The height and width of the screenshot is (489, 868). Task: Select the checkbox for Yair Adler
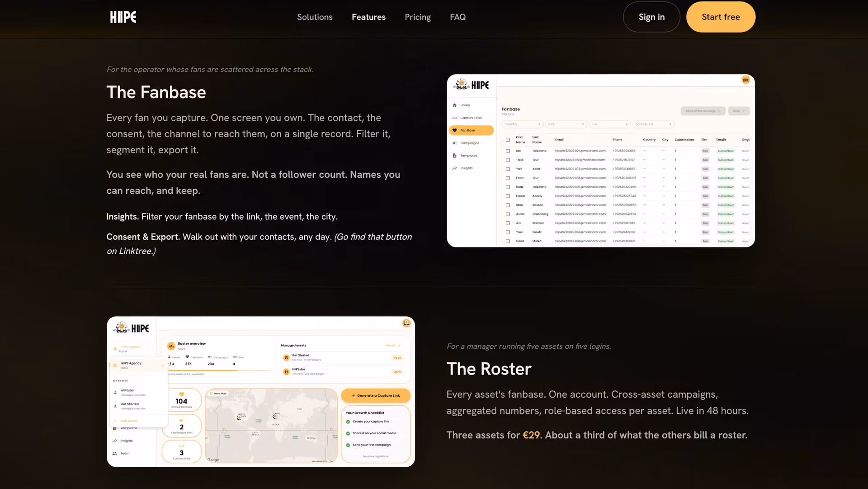pyautogui.click(x=508, y=169)
